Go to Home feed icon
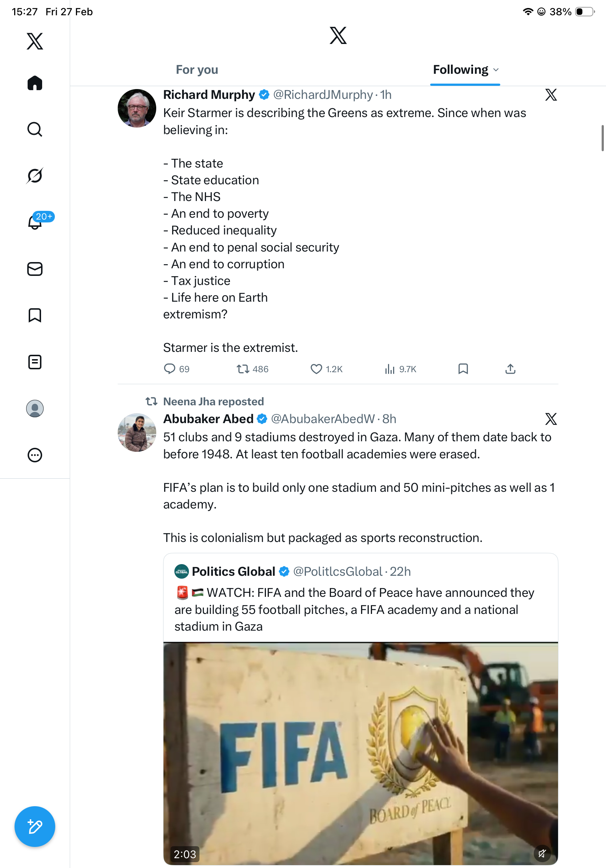The image size is (606, 868). 35,83
